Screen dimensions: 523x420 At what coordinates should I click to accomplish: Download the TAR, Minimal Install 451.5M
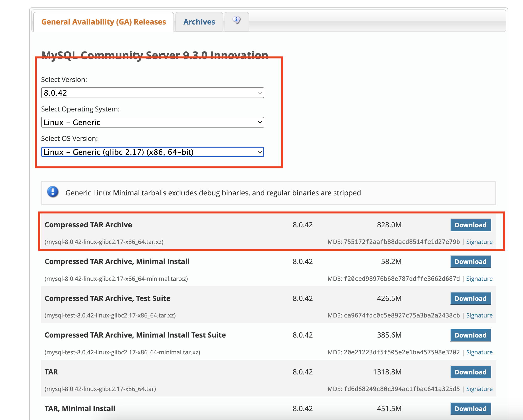pos(470,409)
